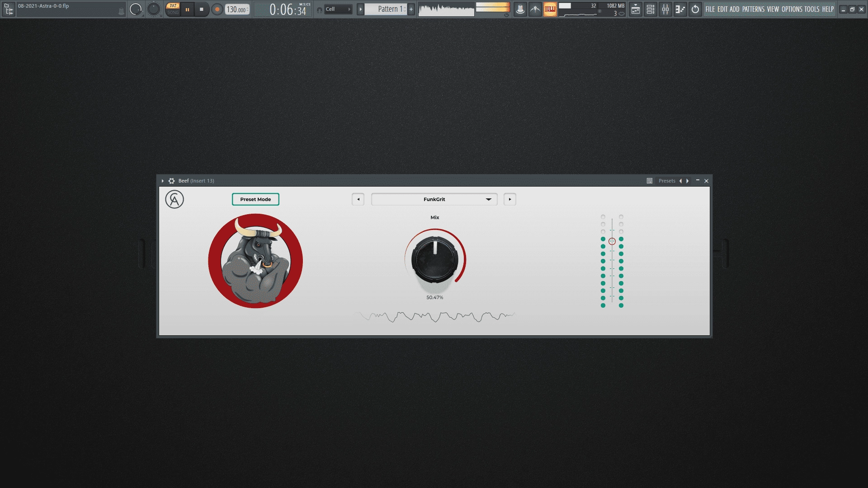Image resolution: width=868 pixels, height=488 pixels.
Task: Add a new pattern with the plus button
Action: click(411, 9)
